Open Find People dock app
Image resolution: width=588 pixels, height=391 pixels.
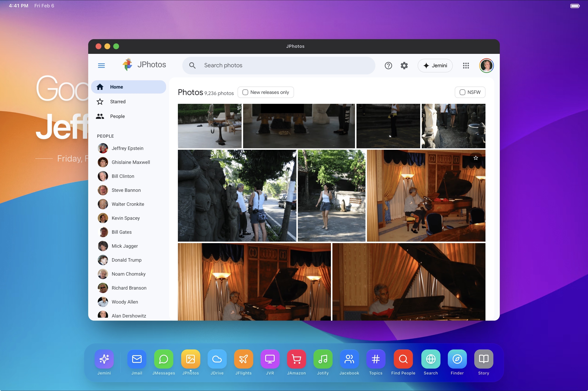pyautogui.click(x=403, y=359)
